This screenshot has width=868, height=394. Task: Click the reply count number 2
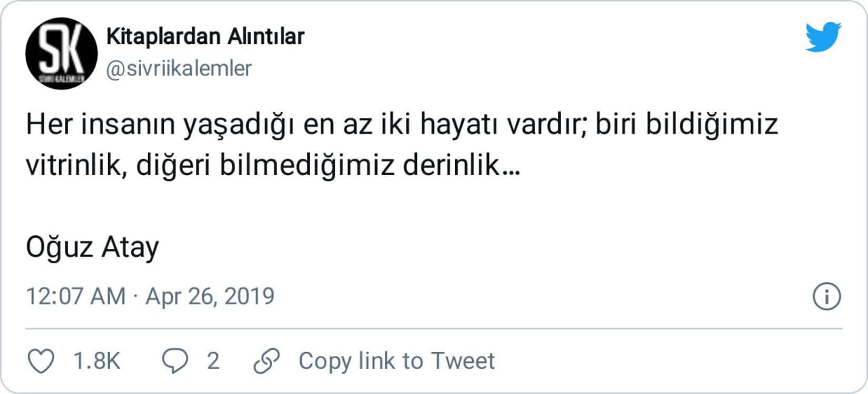(x=213, y=361)
